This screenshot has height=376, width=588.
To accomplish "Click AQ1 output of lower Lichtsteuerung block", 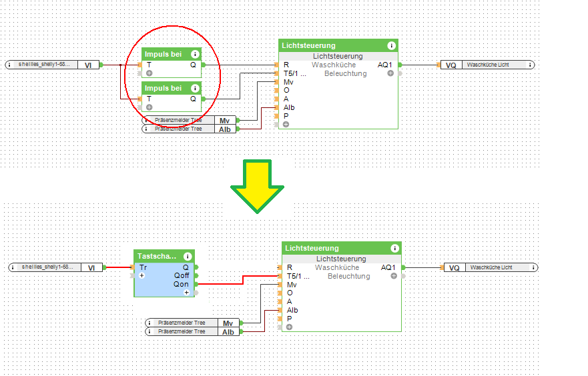I will coord(388,267).
